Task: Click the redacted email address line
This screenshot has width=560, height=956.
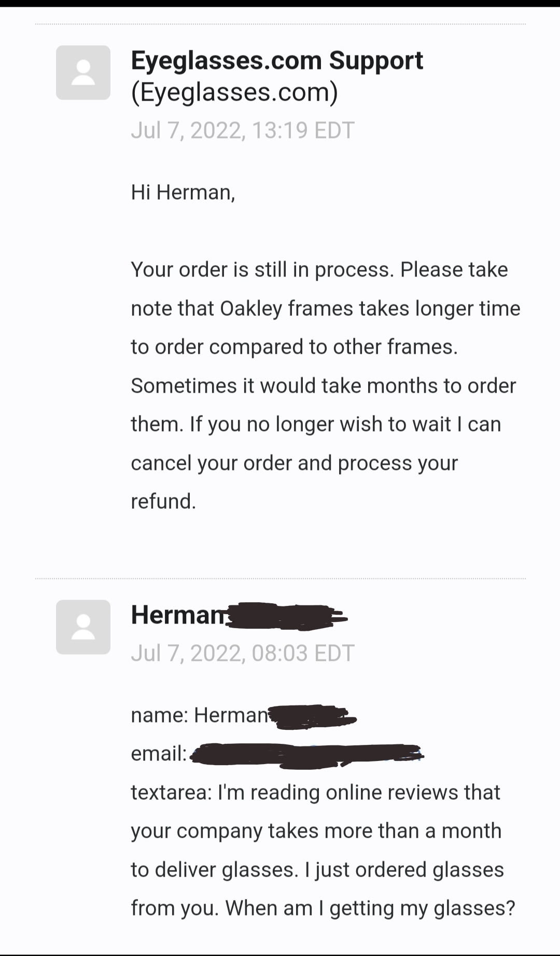Action: (277, 754)
